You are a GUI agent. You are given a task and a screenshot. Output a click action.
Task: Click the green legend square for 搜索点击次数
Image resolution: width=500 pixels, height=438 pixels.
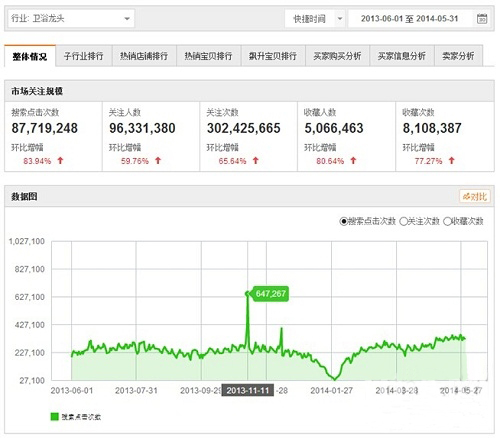[54, 416]
